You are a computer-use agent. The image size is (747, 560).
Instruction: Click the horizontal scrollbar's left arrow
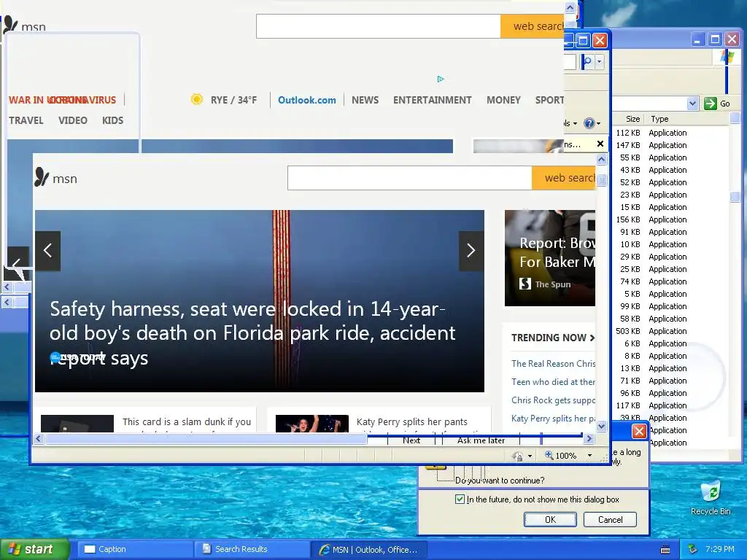[39, 438]
